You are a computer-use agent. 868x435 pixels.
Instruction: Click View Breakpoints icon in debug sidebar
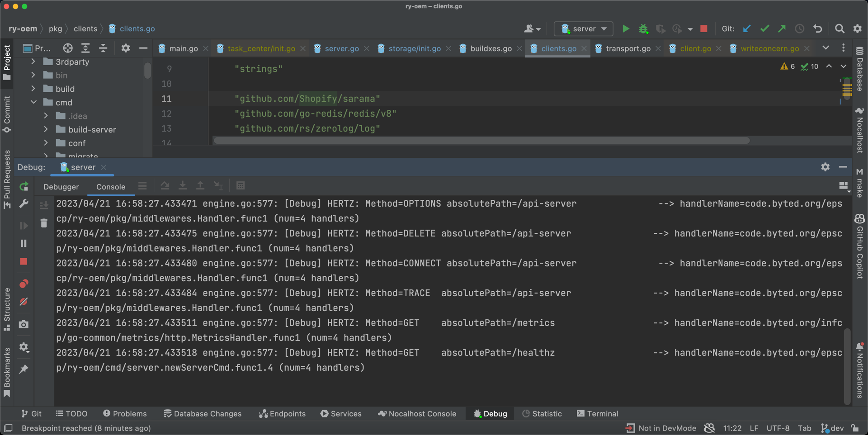click(x=24, y=284)
